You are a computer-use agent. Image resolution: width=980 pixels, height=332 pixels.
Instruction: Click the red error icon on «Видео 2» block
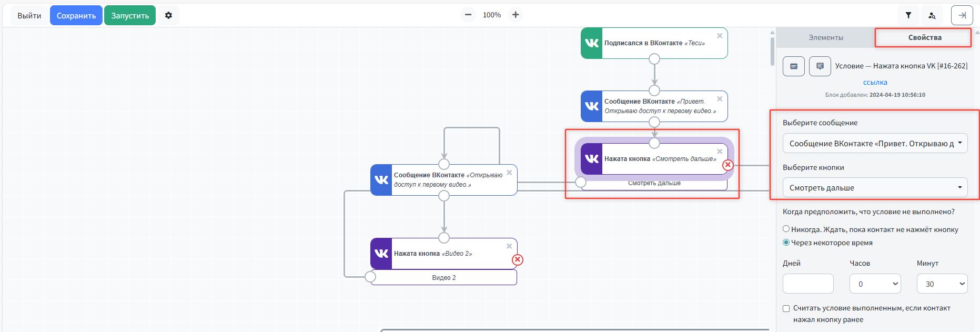tap(518, 259)
